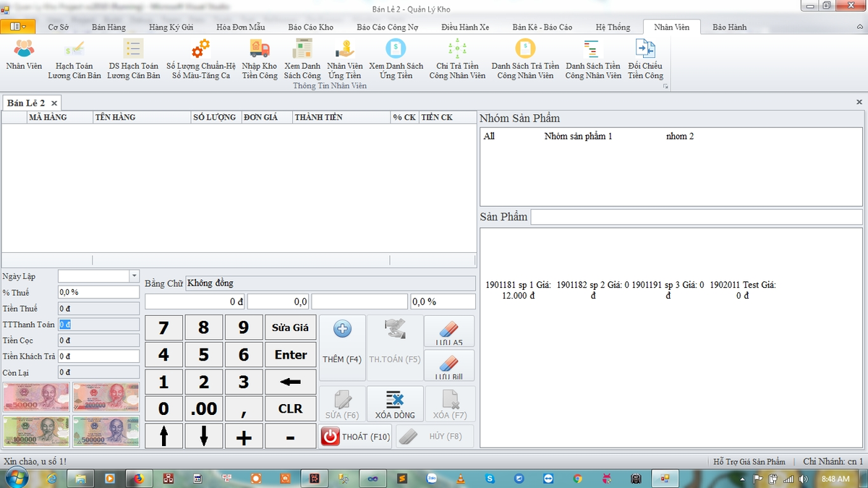Close the Bán Lẻ 2 document tab
Image resolution: width=868 pixels, height=488 pixels.
click(54, 103)
